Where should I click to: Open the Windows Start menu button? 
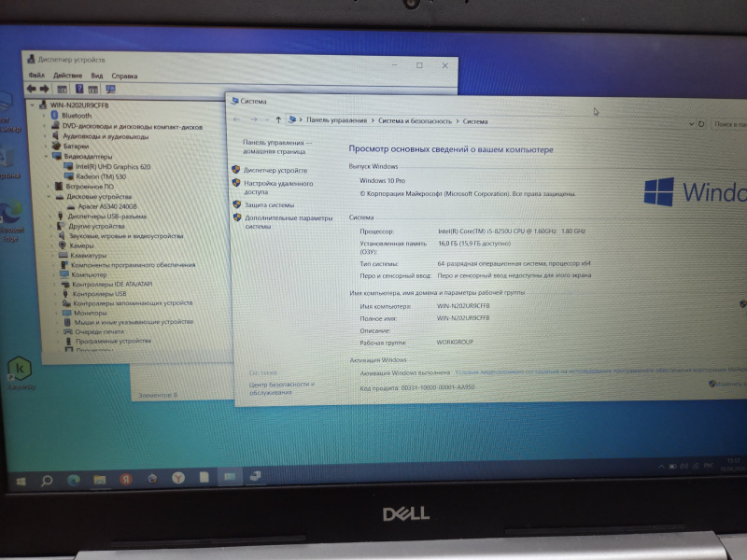[x=21, y=481]
